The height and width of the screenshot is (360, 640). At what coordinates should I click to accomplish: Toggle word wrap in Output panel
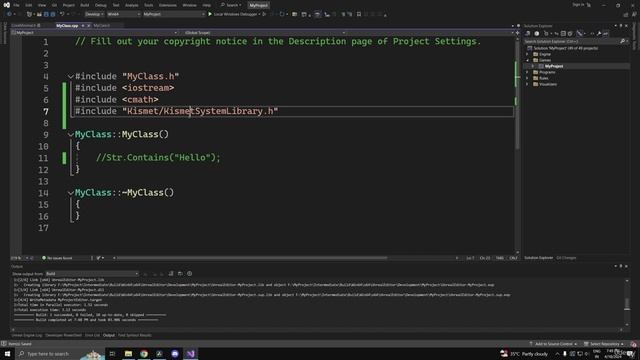pos(180,273)
